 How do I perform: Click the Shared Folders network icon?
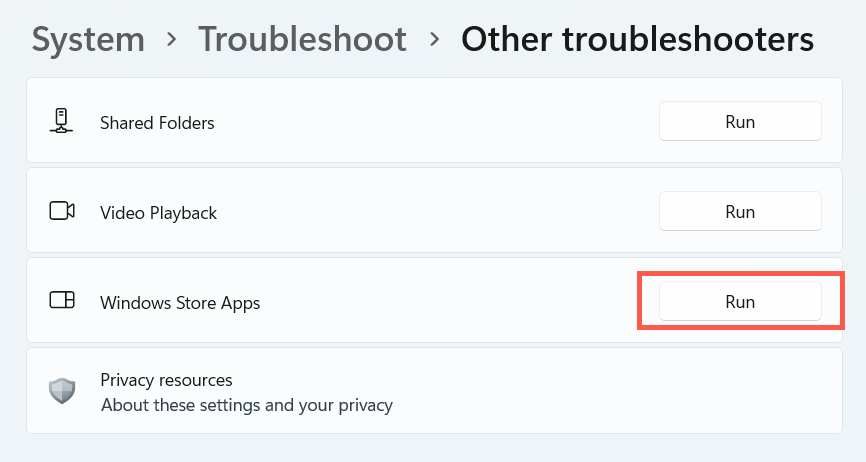coord(62,122)
